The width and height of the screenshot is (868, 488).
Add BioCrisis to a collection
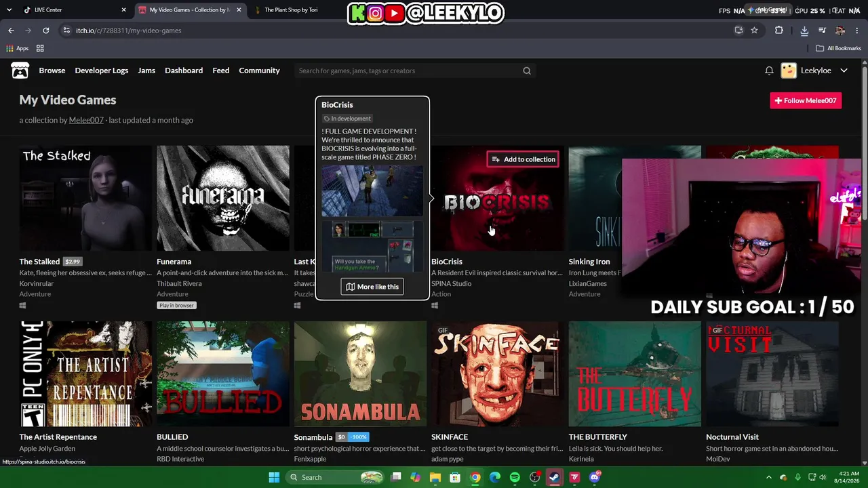[x=523, y=159]
